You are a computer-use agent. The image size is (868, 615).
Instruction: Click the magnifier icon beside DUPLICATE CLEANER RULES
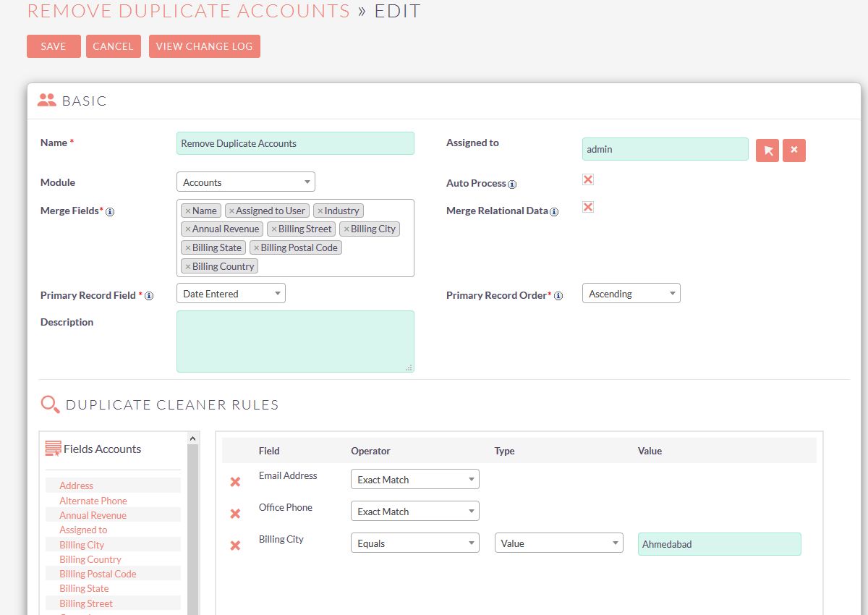pos(49,404)
